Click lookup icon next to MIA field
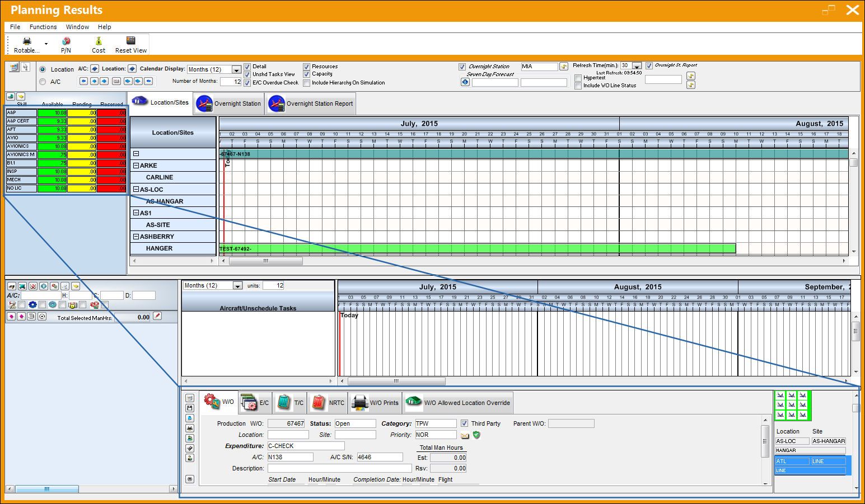865x504 pixels. [x=564, y=67]
